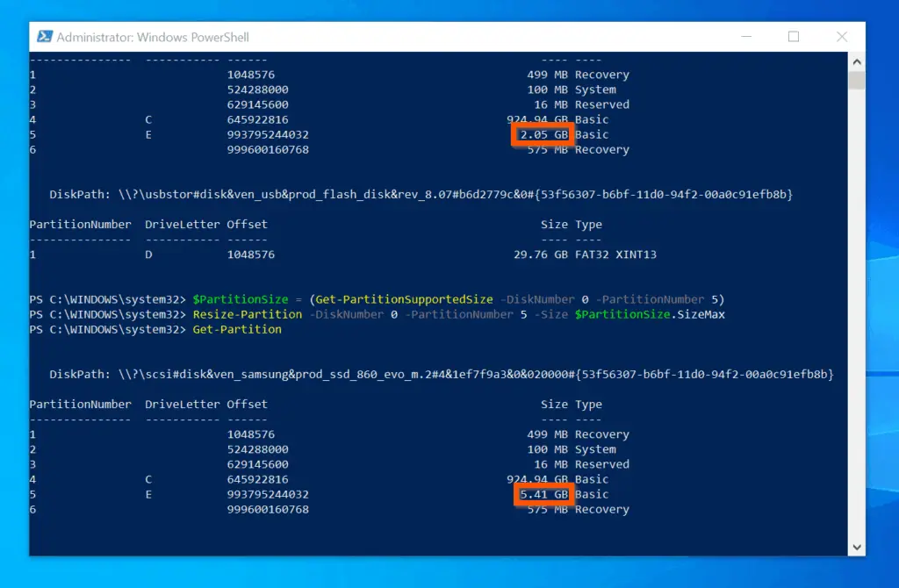Click the 'FAT32 XINT13' type value
Viewport: 899px width, 588px height.
click(615, 255)
